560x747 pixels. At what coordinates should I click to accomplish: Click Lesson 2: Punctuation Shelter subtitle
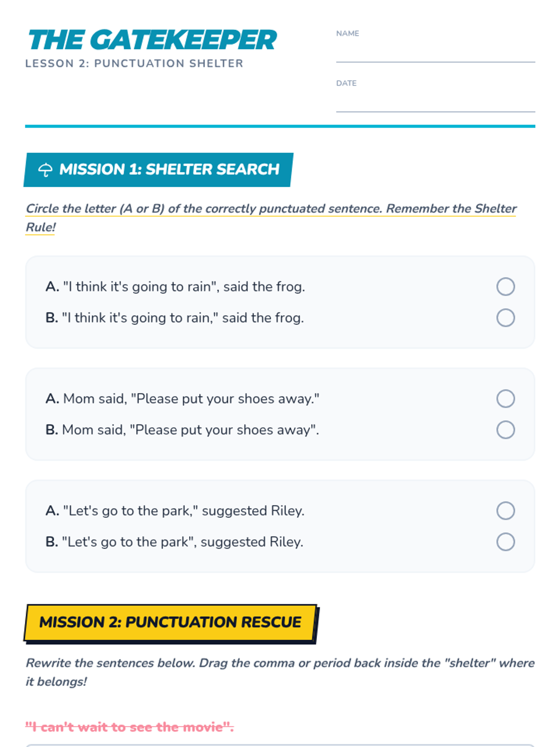[134, 63]
